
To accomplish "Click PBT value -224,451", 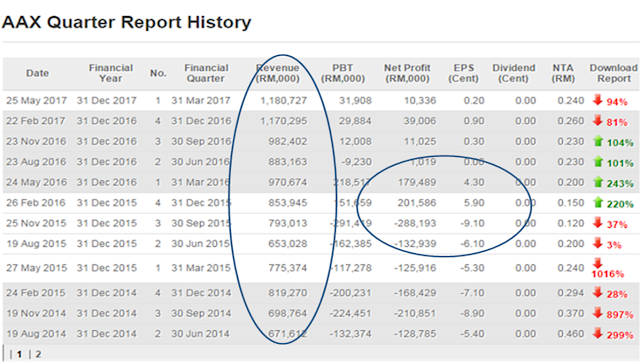I will 350,313.
